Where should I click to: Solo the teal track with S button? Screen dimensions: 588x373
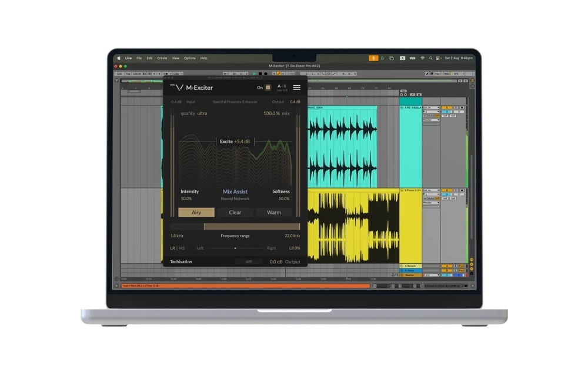pyautogui.click(x=456, y=107)
